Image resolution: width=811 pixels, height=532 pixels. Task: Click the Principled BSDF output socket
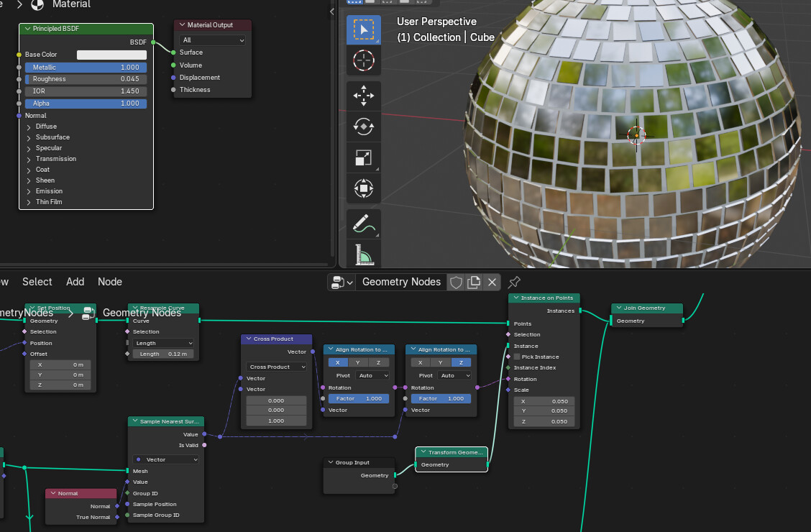tap(153, 42)
